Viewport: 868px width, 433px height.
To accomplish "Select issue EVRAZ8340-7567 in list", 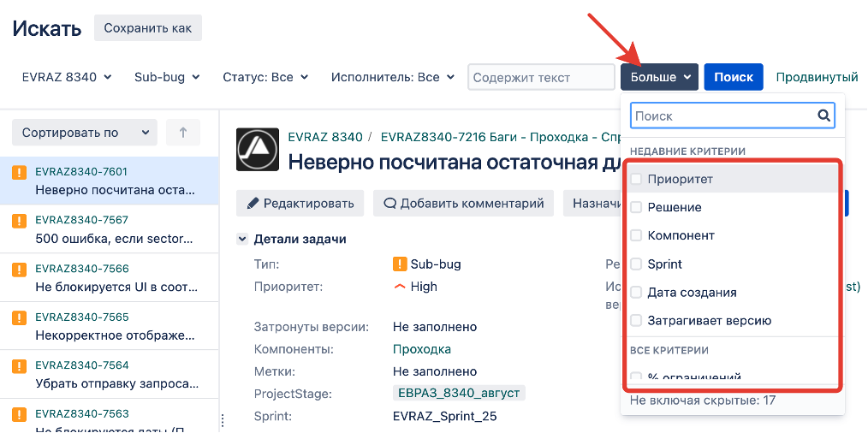I will [x=109, y=228].
